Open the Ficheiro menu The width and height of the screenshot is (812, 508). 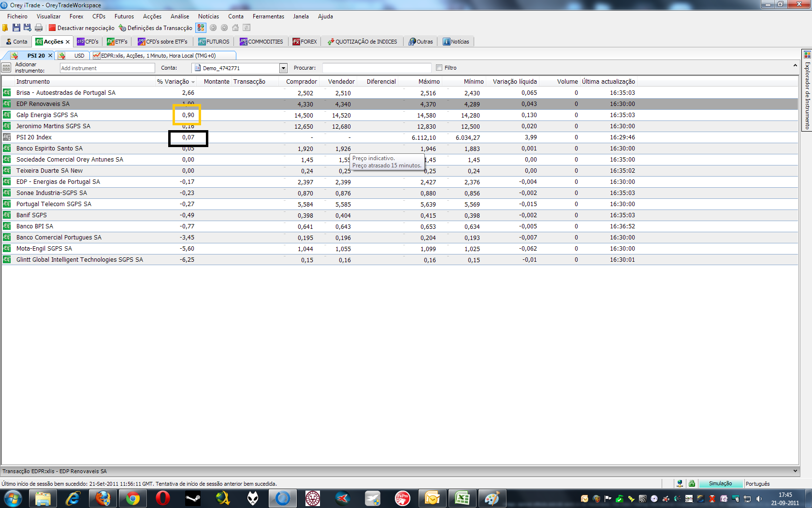[x=17, y=16]
